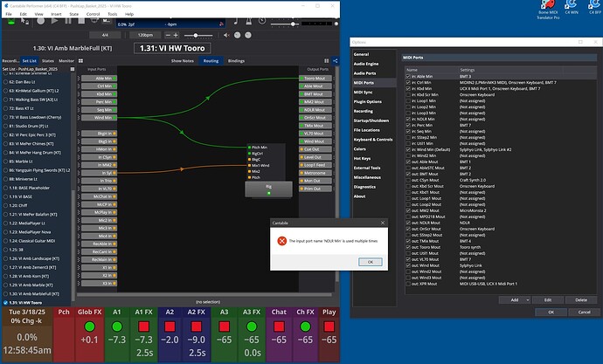Click the green Glob FX status circle
The height and width of the screenshot is (364, 603).
(x=90, y=326)
